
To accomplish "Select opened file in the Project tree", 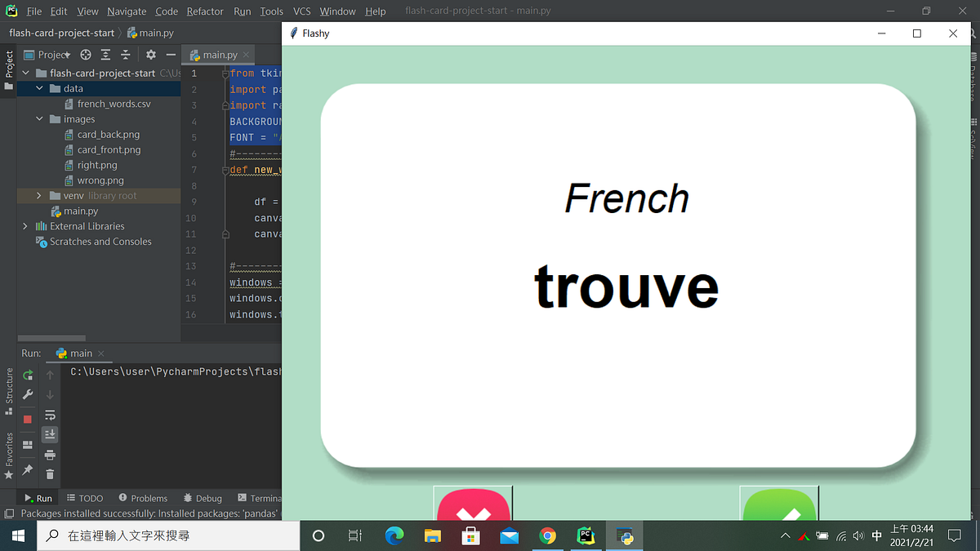I will (x=86, y=54).
